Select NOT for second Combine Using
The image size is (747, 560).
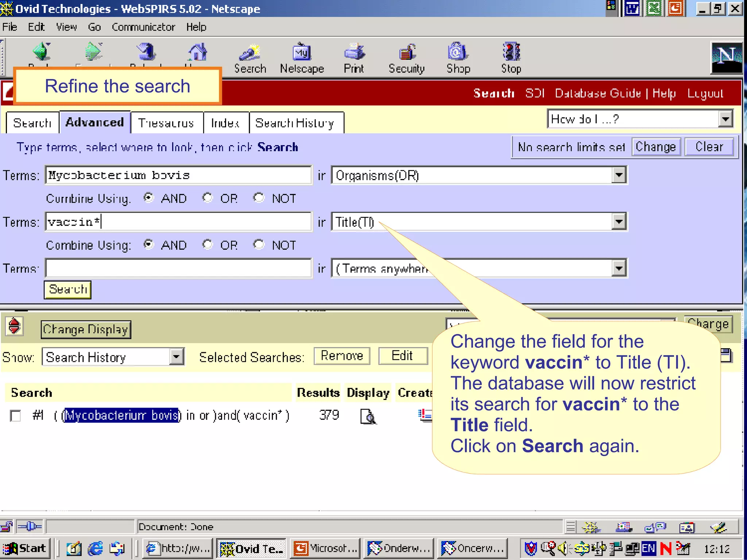coord(259,244)
